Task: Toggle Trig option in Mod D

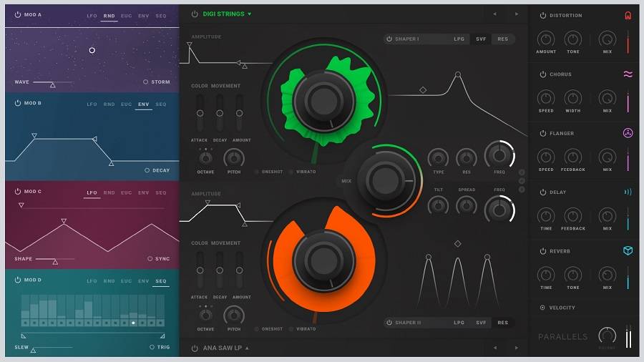Action: coord(152,347)
